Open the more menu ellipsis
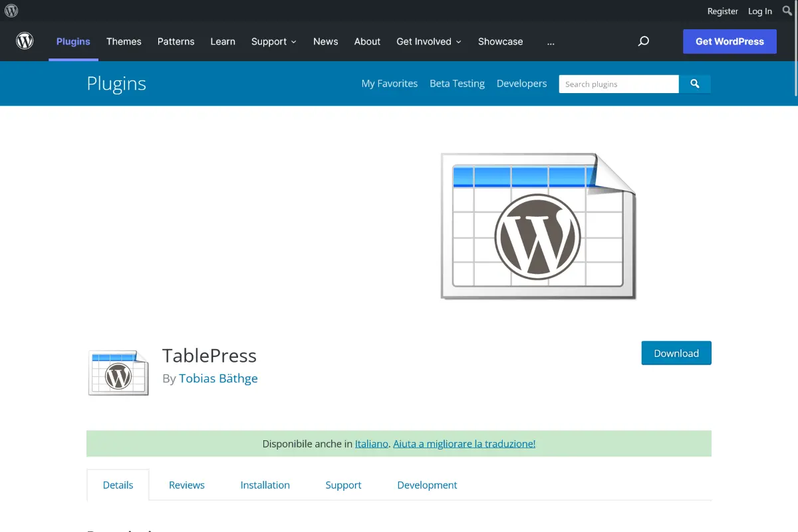Screen dimensions: 798x532 pyautogui.click(x=550, y=41)
